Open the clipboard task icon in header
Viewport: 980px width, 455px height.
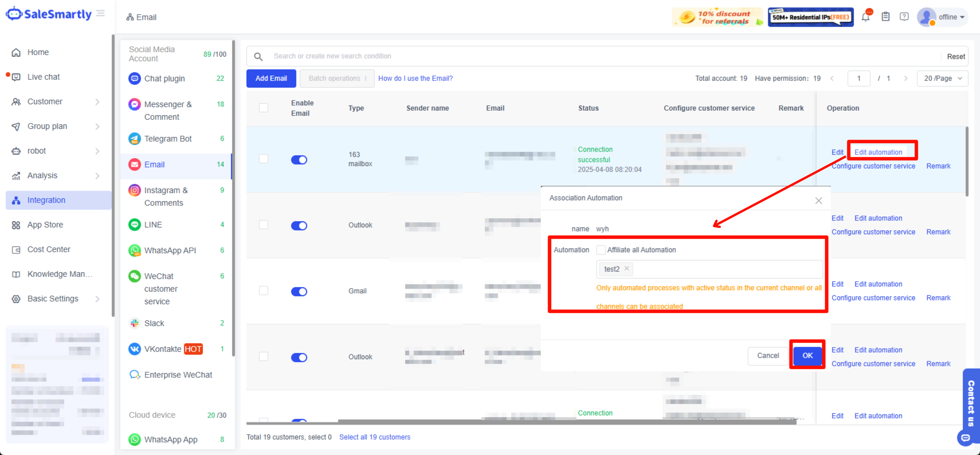(886, 17)
